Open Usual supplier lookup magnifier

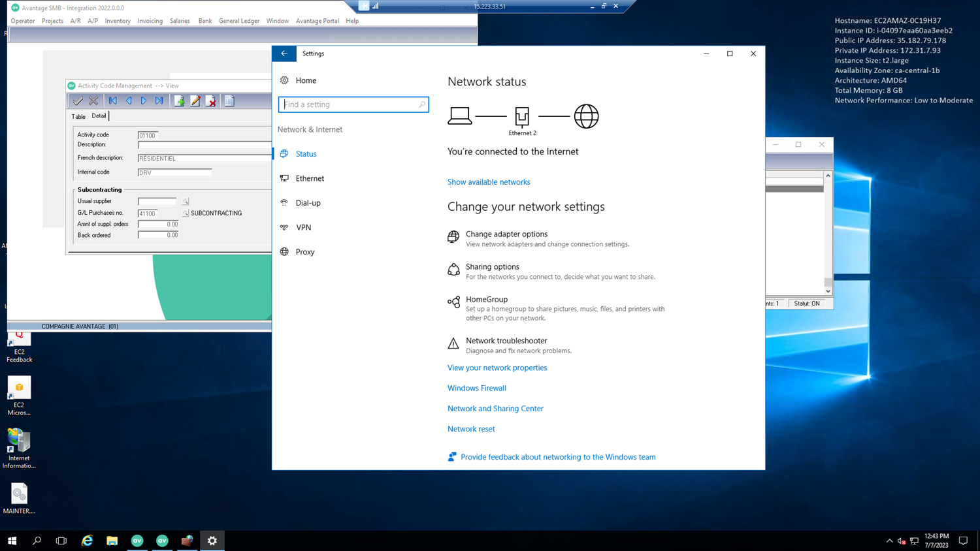point(186,202)
